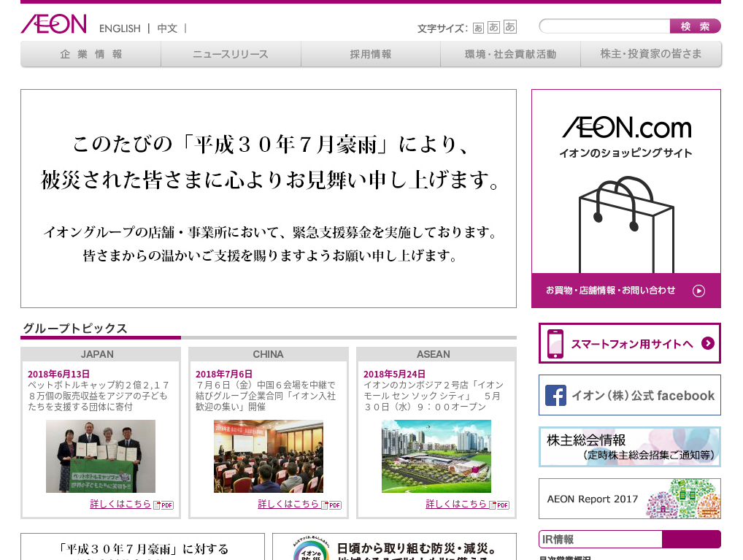743x560 pixels.
Task: Click the shopping bag illustration
Action: (x=626, y=224)
